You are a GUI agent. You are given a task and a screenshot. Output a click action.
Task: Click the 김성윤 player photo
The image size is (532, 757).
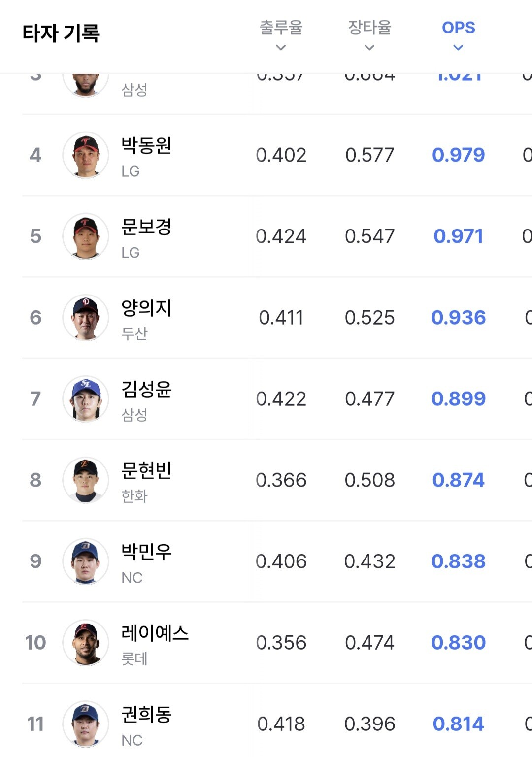(x=86, y=399)
